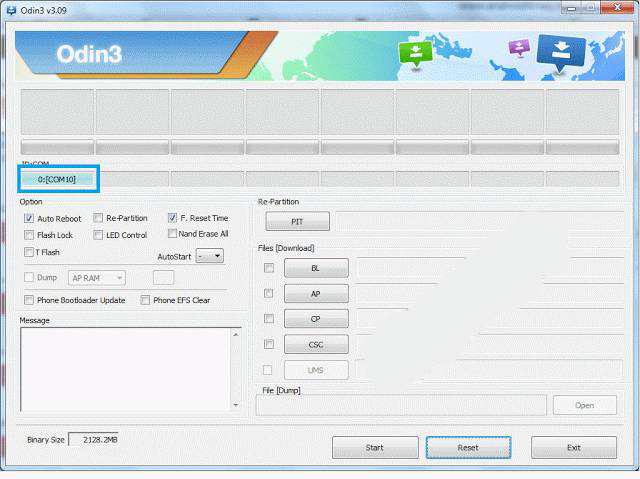Toggle the Auto Reboot checkbox
The height and width of the screenshot is (479, 640).
[29, 218]
